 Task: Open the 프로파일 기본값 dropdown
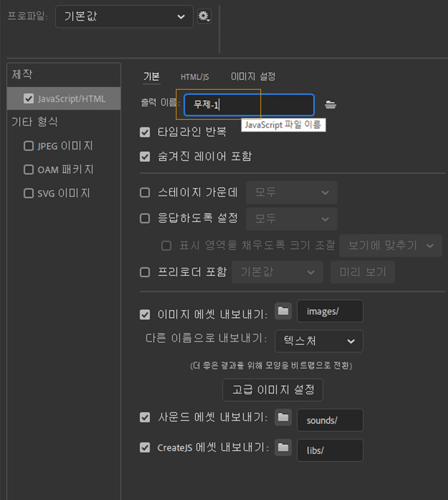(x=124, y=16)
